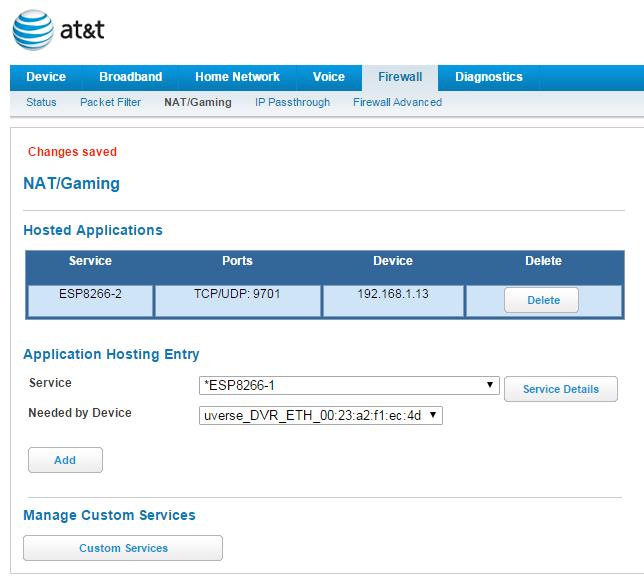Delete the ESP8266-2 hosted application

point(541,300)
